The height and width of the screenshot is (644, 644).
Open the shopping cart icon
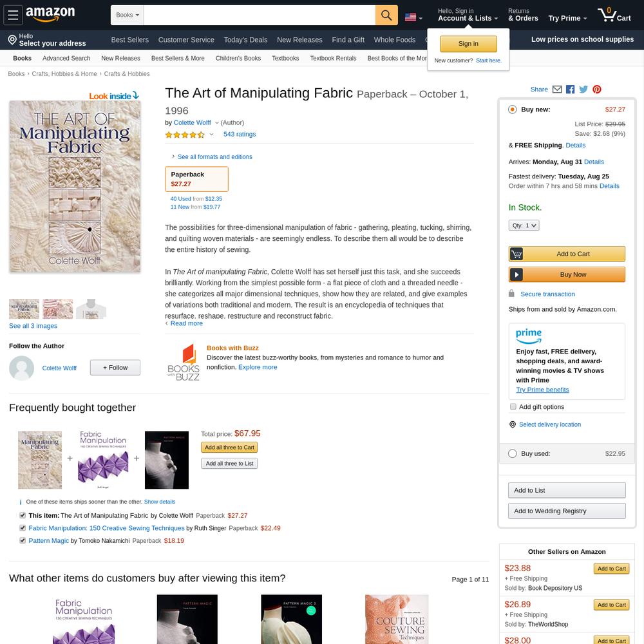pyautogui.click(x=614, y=15)
